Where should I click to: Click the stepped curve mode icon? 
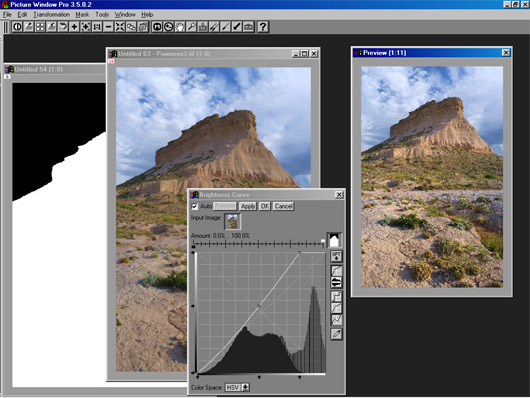336,297
